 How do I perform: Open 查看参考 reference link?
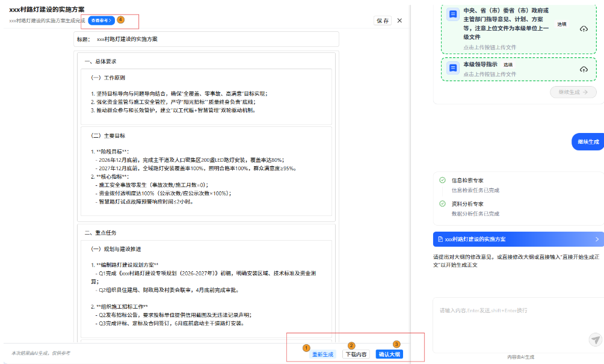(x=100, y=20)
